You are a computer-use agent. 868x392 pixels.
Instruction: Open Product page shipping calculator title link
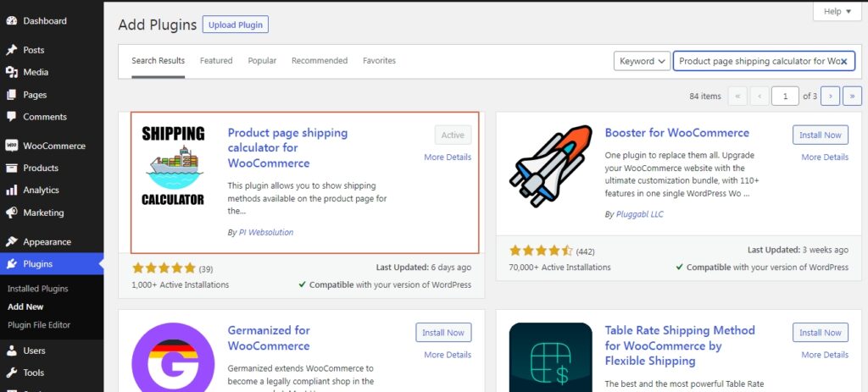tap(287, 148)
